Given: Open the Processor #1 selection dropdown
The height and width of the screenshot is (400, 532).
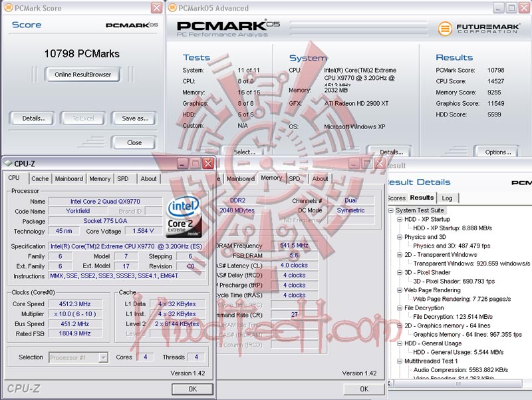Looking at the screenshot, I should coord(104,357).
